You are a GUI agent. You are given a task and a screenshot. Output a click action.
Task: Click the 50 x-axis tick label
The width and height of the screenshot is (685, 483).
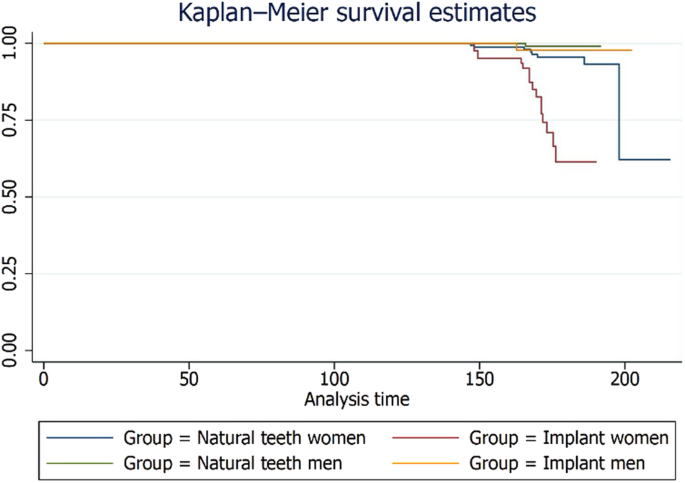pyautogui.click(x=188, y=380)
